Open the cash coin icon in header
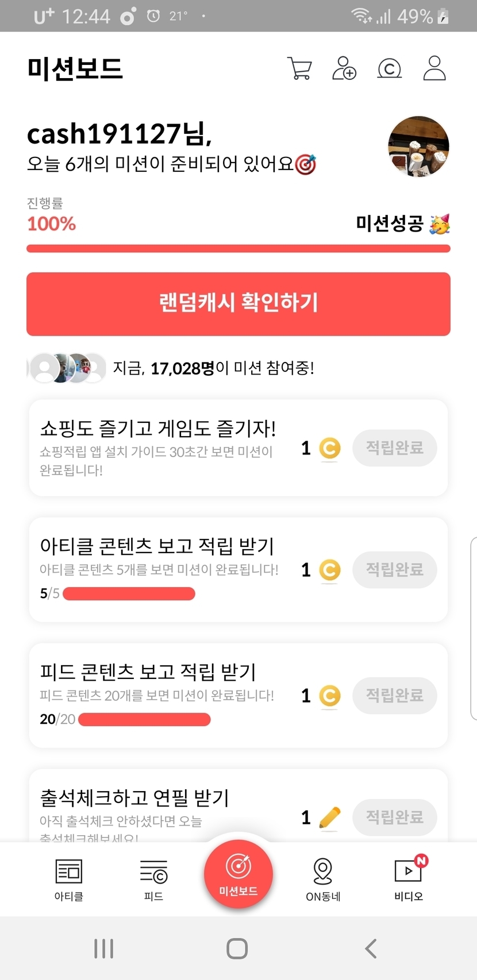The width and height of the screenshot is (477, 980). pos(389,69)
